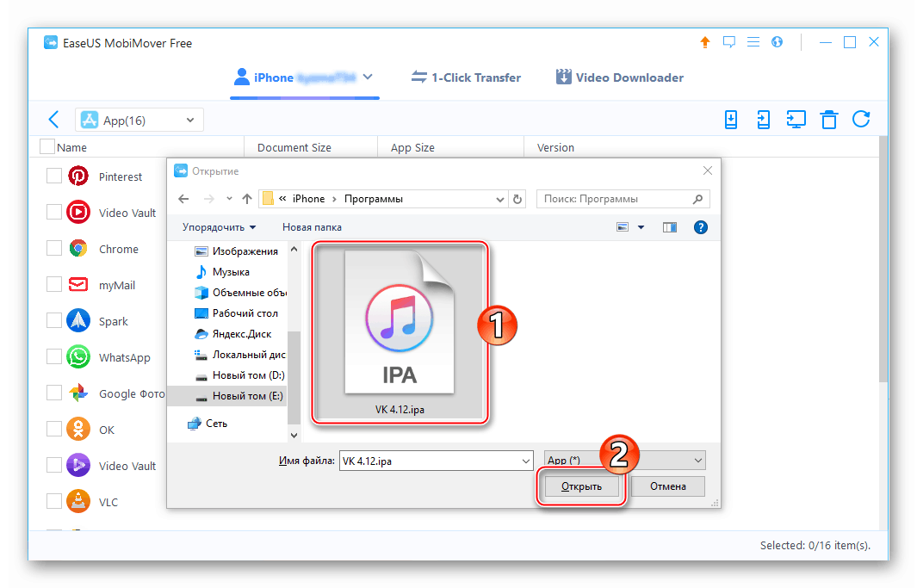Click the refresh icon in MobiMover toolbar

(861, 120)
